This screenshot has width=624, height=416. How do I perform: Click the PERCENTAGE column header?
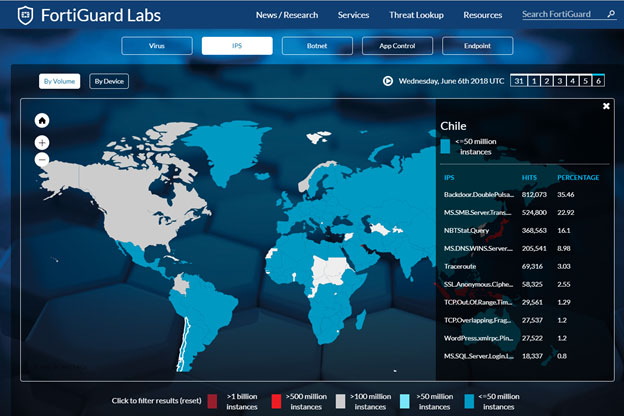578,178
